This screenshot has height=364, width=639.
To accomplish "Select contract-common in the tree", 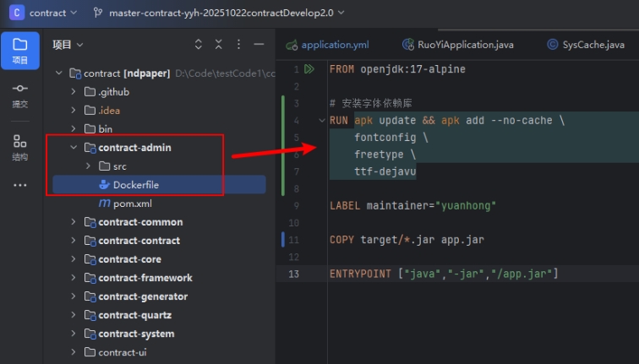I will pos(140,222).
